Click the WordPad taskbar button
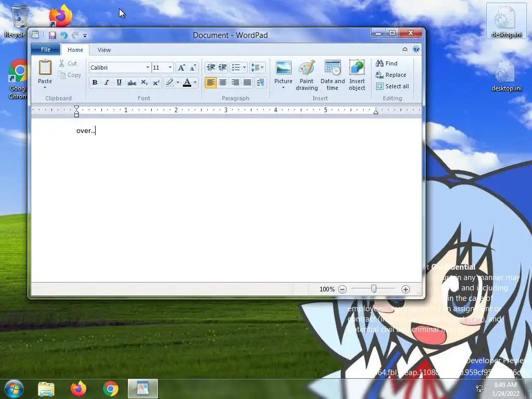 point(143,389)
